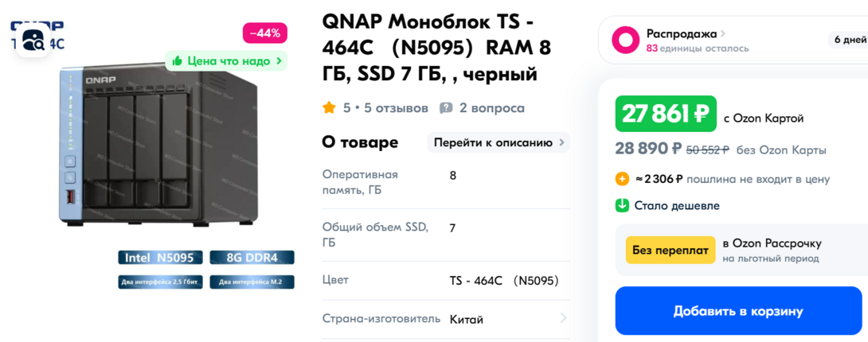This screenshot has width=868, height=342.
Task: Click the thumbs-up icon in price badge
Action: 178,60
